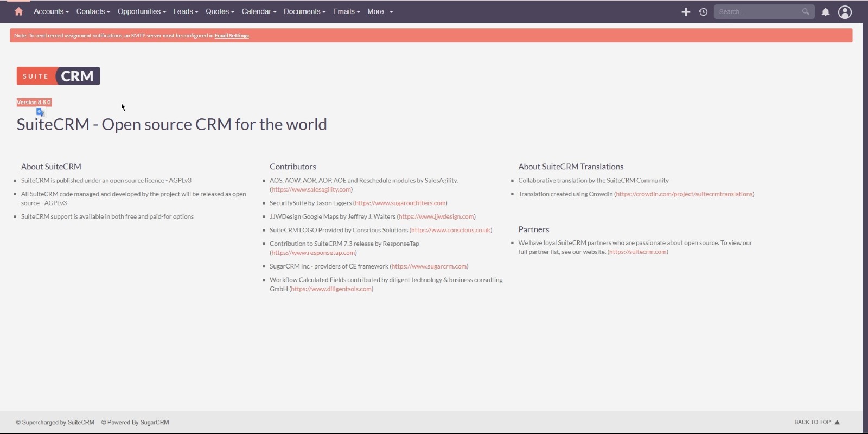The image size is (868, 434).
Task: Expand the Contacts menu
Action: point(93,11)
